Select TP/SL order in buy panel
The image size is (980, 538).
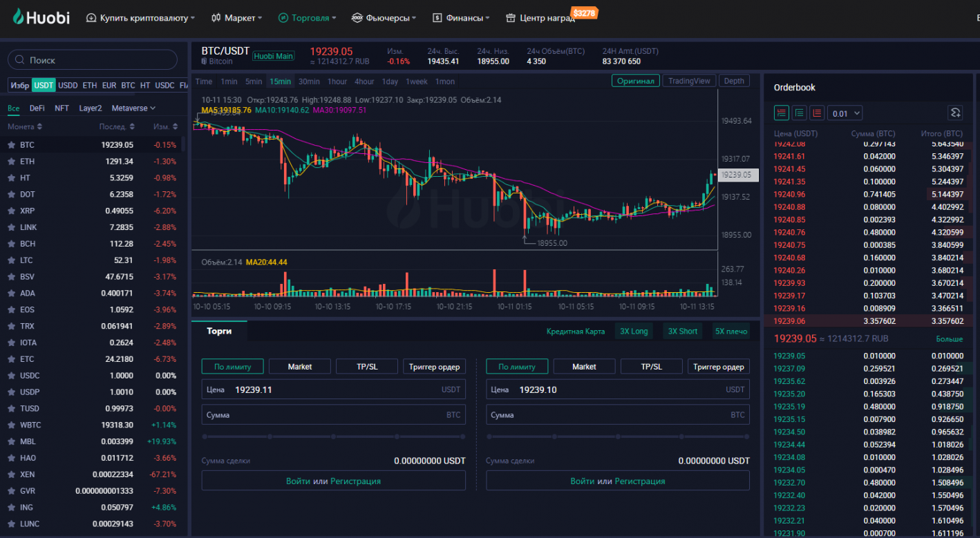pos(367,367)
